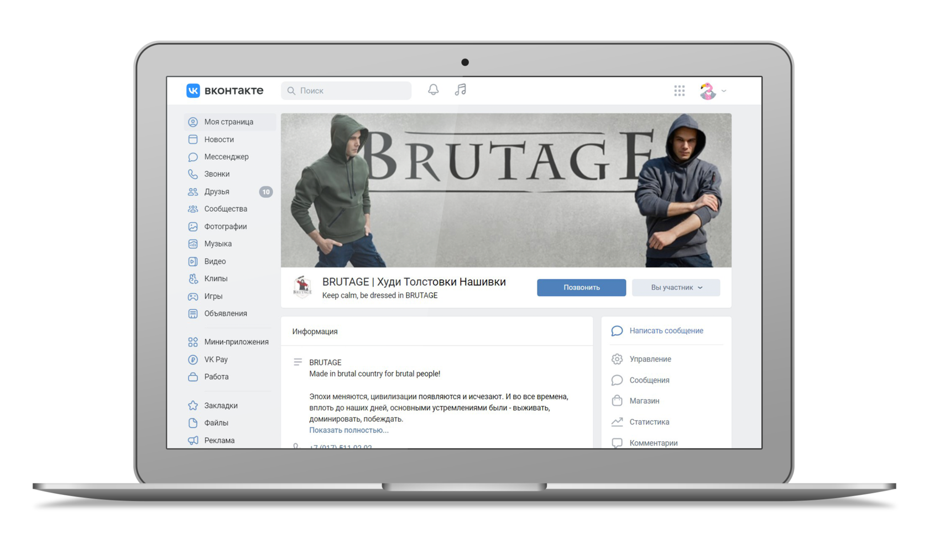This screenshot has width=929, height=560.
Task: Click the Магазин bag icon
Action: (617, 401)
